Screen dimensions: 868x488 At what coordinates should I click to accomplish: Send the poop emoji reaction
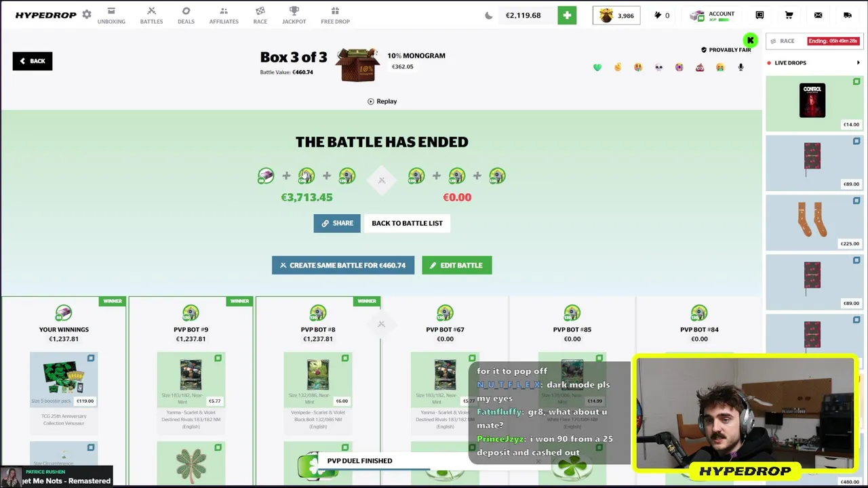(x=700, y=67)
